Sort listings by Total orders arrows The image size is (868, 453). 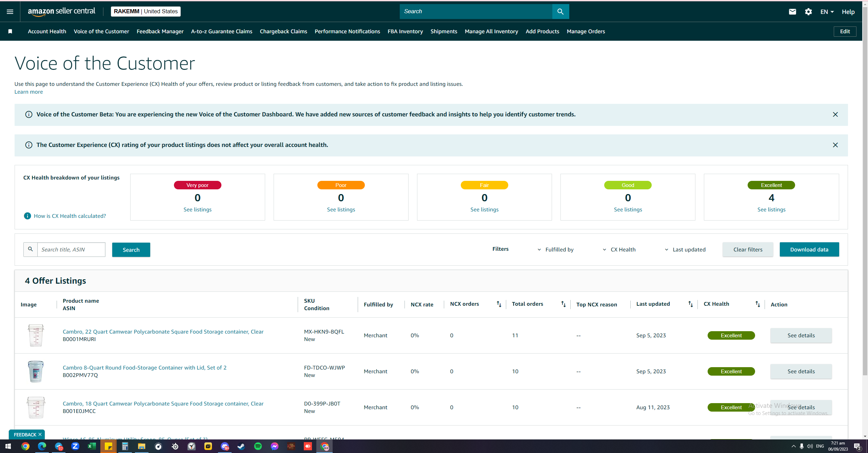click(x=563, y=304)
